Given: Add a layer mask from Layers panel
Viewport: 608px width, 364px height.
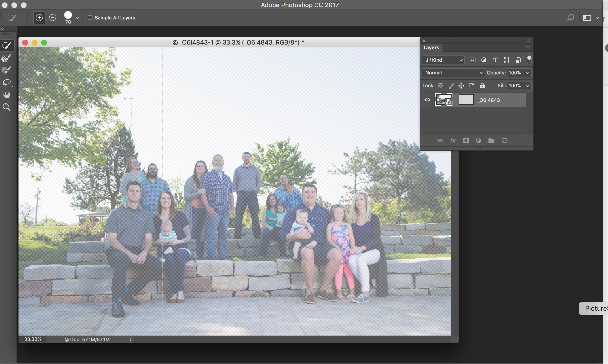Looking at the screenshot, I should (466, 141).
